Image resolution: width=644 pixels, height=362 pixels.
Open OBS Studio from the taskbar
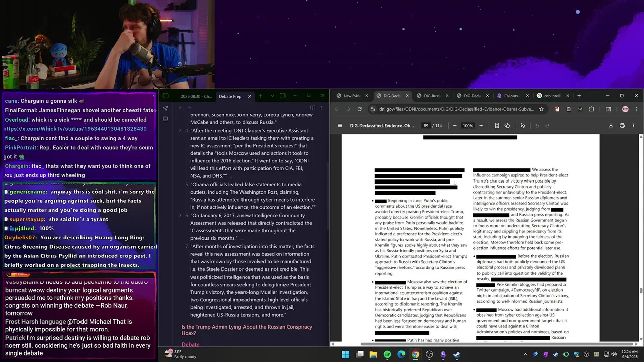click(x=429, y=354)
